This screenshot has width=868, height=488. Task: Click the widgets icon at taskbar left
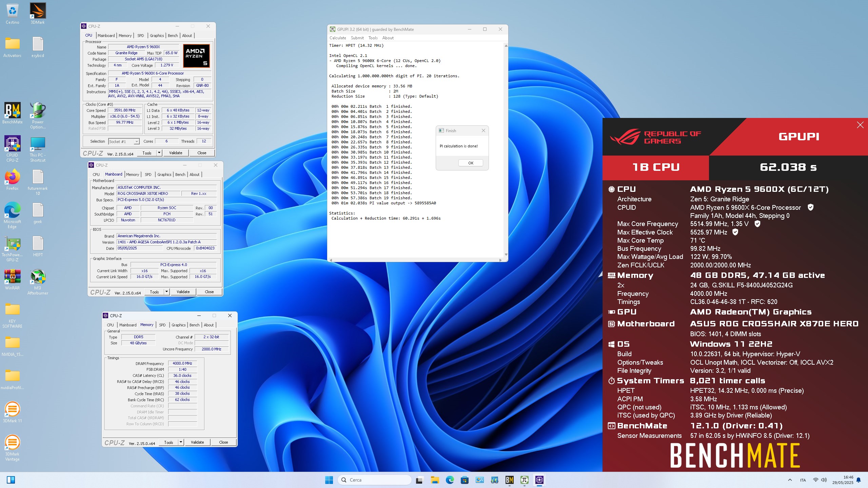[11, 480]
